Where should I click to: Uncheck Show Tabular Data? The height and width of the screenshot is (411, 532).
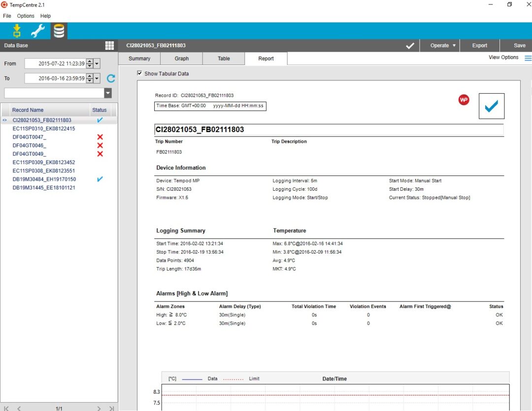click(139, 73)
